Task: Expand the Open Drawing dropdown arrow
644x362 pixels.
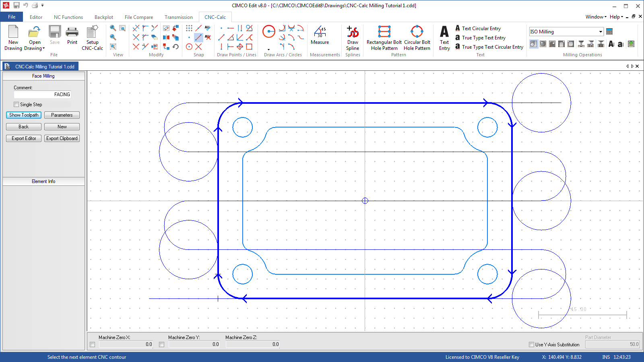Action: (x=43, y=49)
